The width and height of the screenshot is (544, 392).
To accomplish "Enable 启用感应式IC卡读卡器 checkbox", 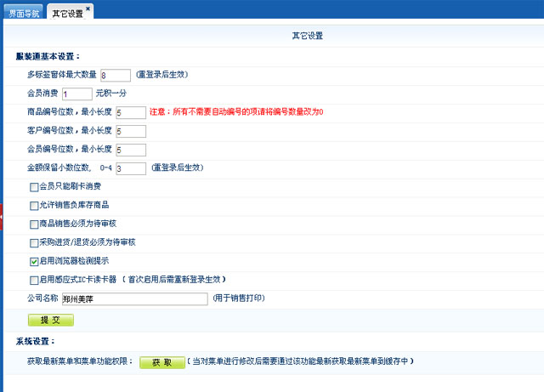I will [34, 280].
